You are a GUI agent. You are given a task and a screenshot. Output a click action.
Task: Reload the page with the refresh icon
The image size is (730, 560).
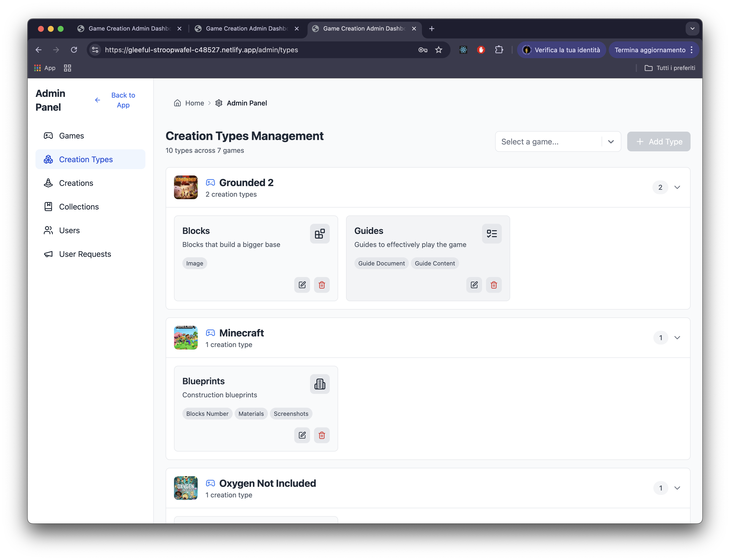pos(74,50)
